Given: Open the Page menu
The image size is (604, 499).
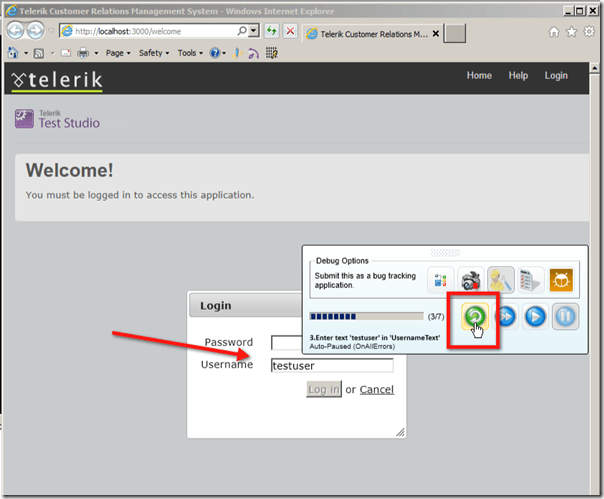Looking at the screenshot, I should click(118, 53).
